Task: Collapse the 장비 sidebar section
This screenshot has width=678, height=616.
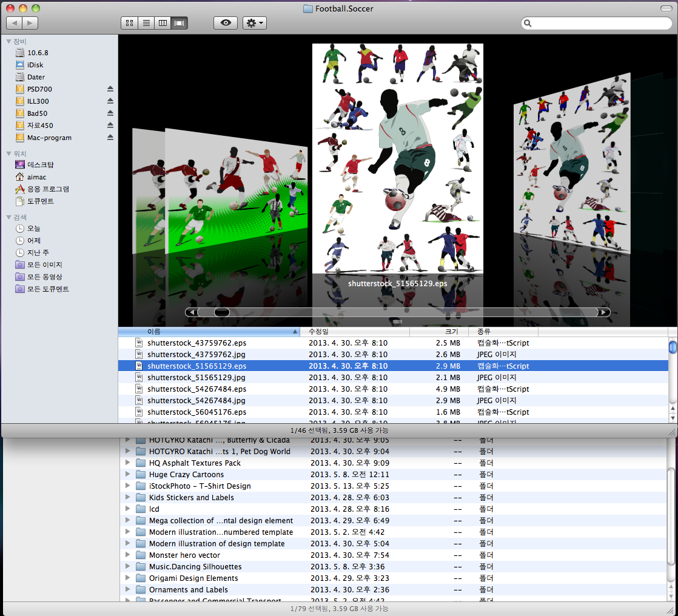Action: 8,41
